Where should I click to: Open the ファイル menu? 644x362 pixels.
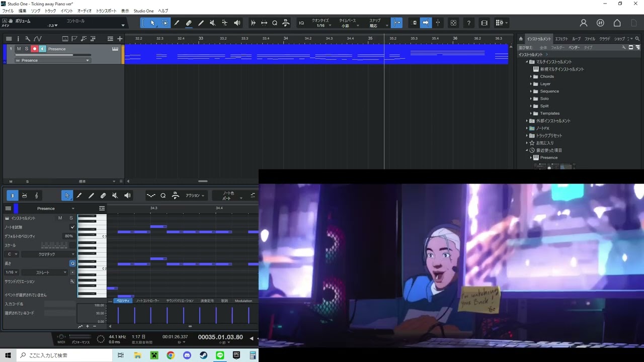tap(8, 11)
